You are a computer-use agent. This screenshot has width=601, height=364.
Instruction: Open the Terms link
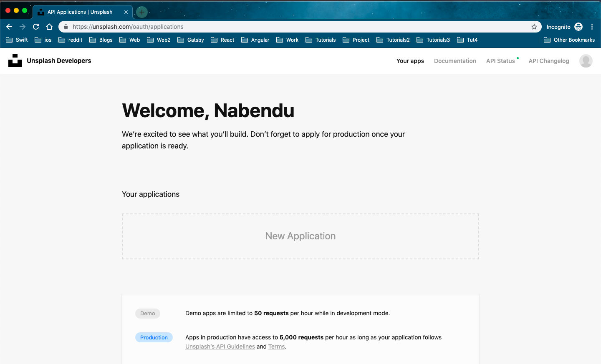276,346
